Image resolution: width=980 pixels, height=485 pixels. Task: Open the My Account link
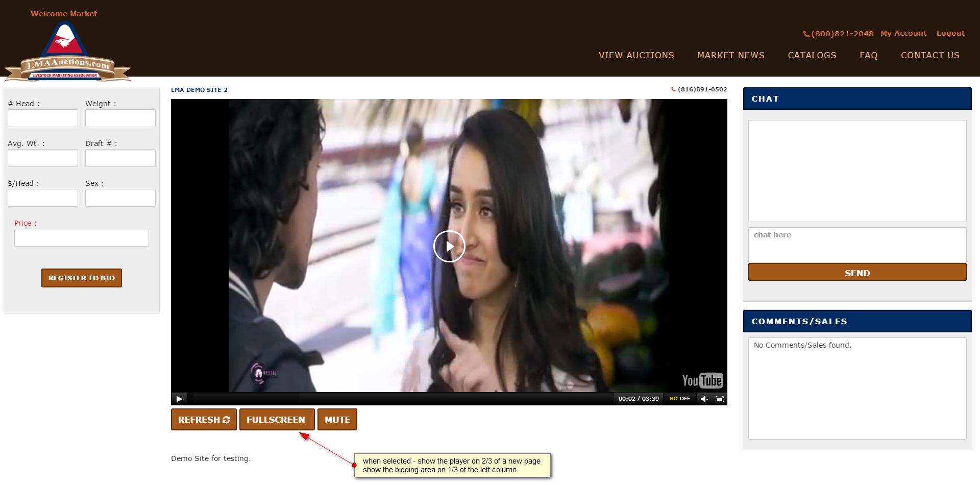click(903, 33)
